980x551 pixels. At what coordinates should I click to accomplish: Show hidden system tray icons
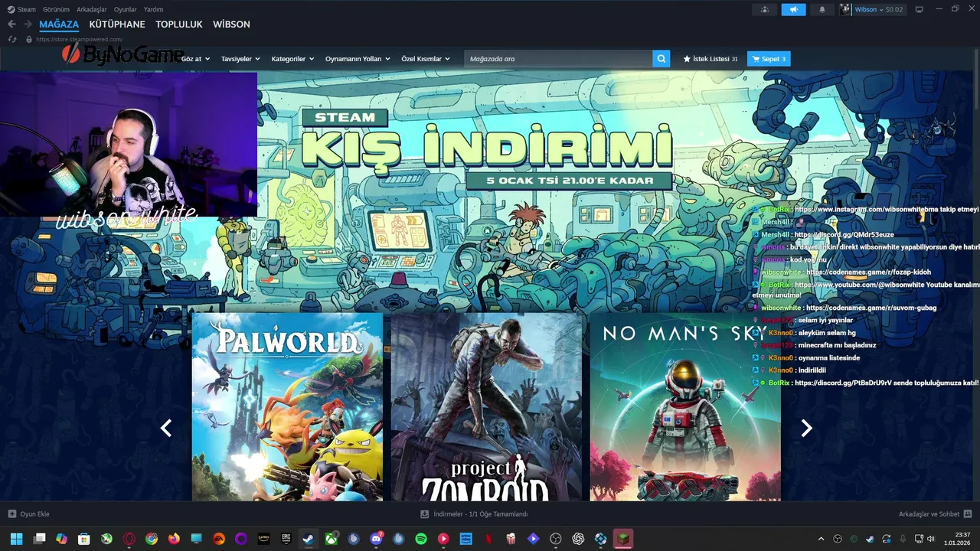(821, 539)
